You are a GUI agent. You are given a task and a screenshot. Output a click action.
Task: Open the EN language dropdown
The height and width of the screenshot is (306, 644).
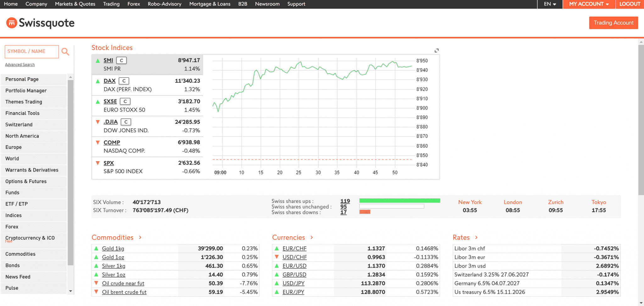pyautogui.click(x=550, y=4)
